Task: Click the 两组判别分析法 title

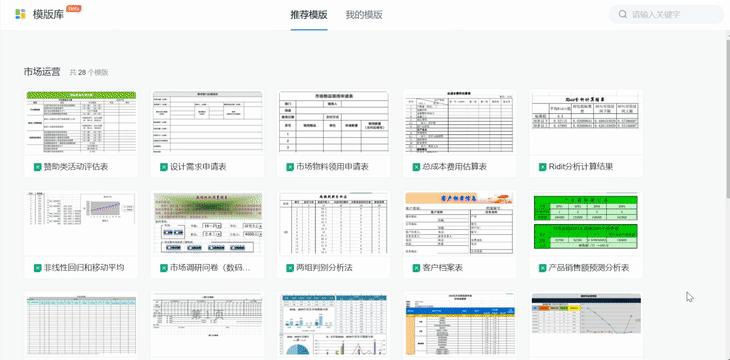Action: coord(324,268)
